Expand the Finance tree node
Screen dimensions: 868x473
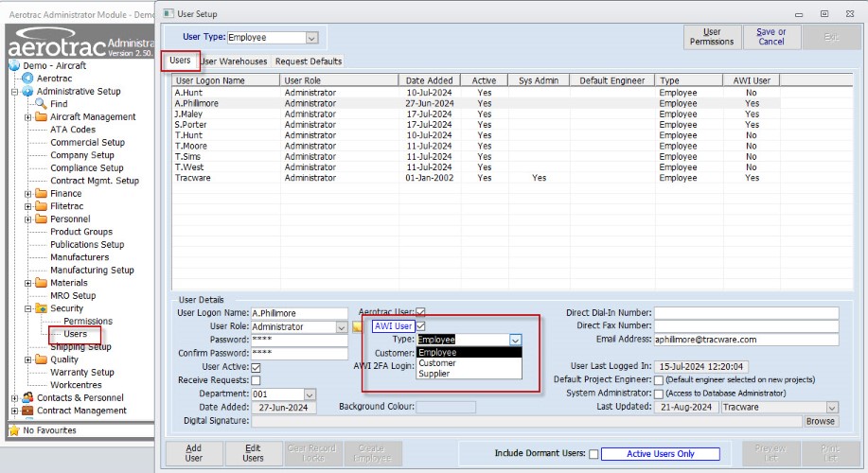(27, 193)
